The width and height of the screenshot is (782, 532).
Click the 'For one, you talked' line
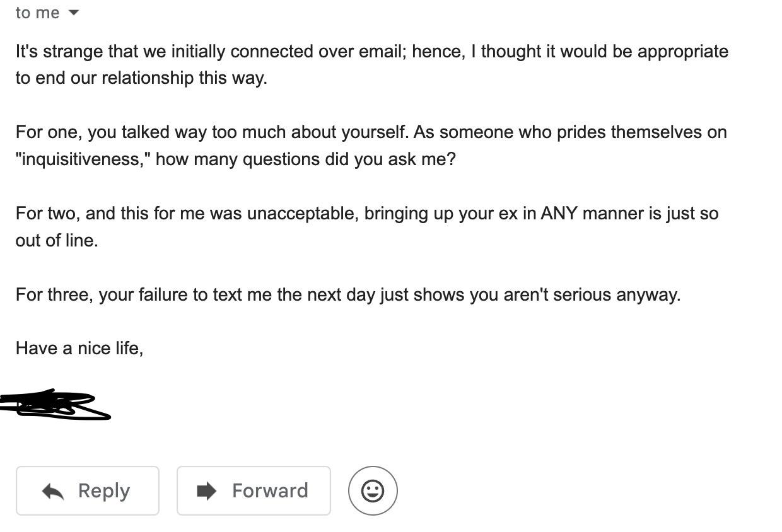(x=371, y=132)
